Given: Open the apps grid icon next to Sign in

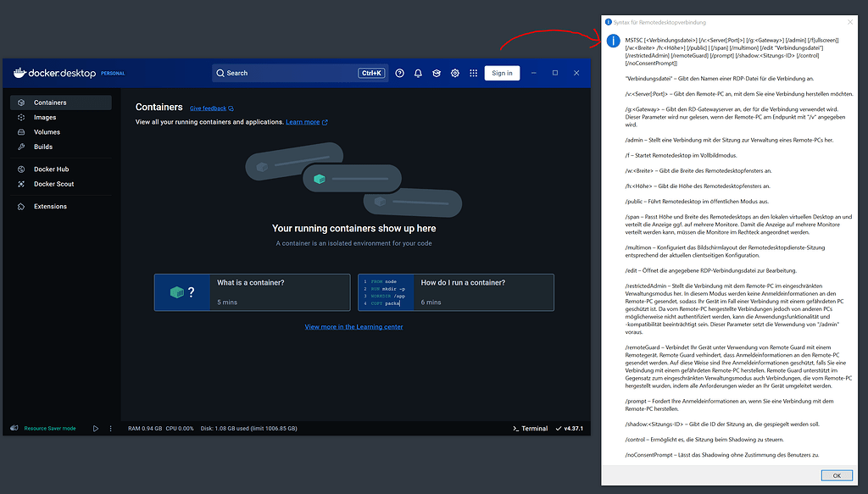Looking at the screenshot, I should (473, 73).
